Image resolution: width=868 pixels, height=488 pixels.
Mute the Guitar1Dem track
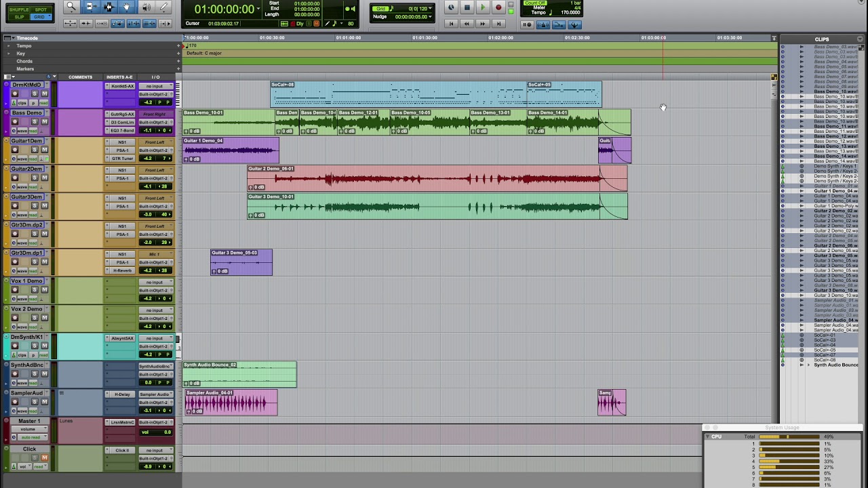click(45, 150)
